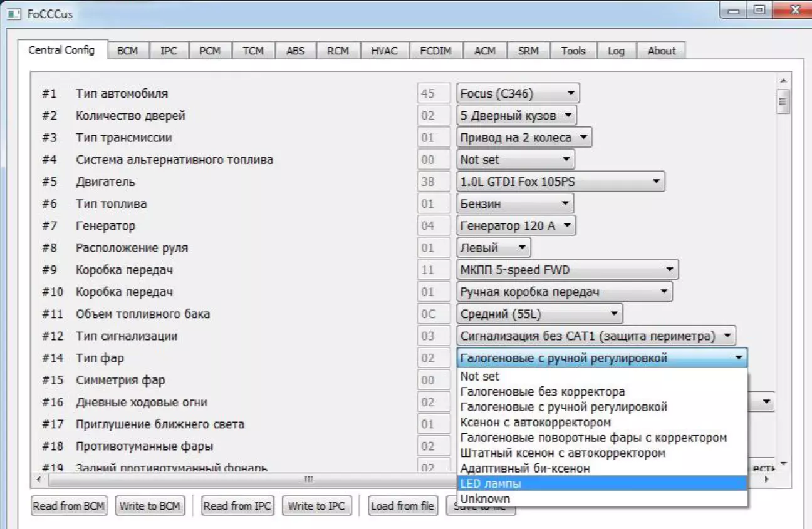
Task: Open the Тип сигнализации dropdown
Action: pos(595,336)
